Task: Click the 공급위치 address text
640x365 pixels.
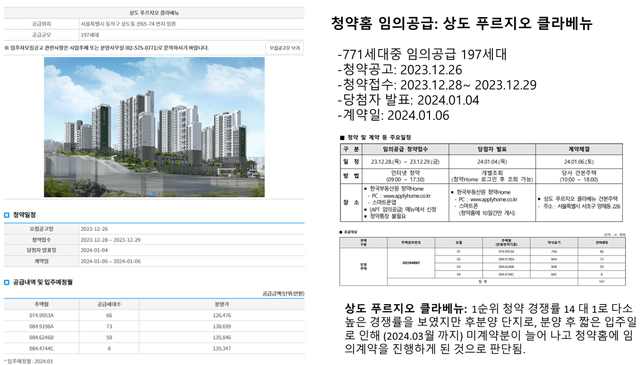Action: (128, 24)
